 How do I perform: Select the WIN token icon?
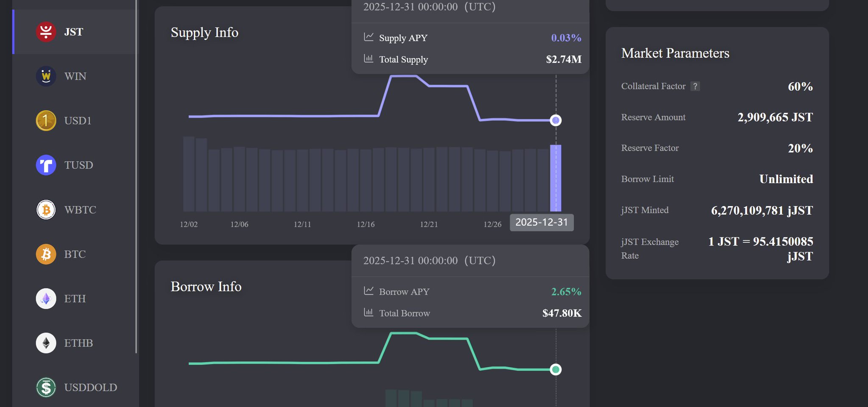[x=46, y=76]
